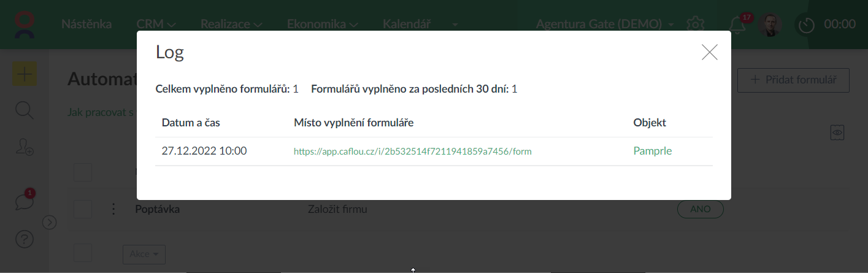
Task: Click the Caflou logo icon
Action: pos(25,24)
